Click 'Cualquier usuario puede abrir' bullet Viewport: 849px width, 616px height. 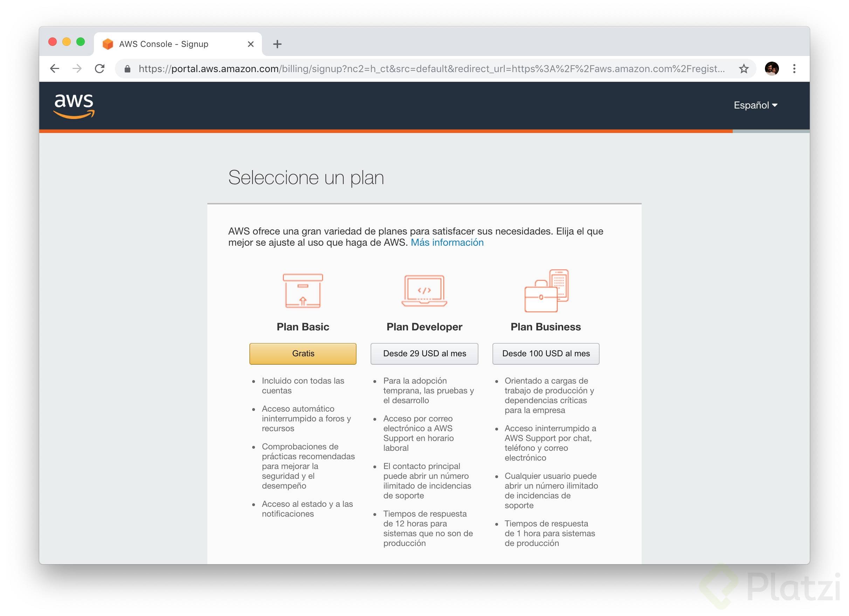(x=551, y=491)
